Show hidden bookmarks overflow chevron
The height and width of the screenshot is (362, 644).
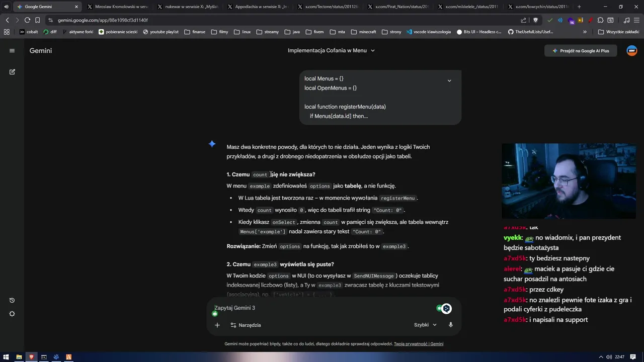coord(585,32)
